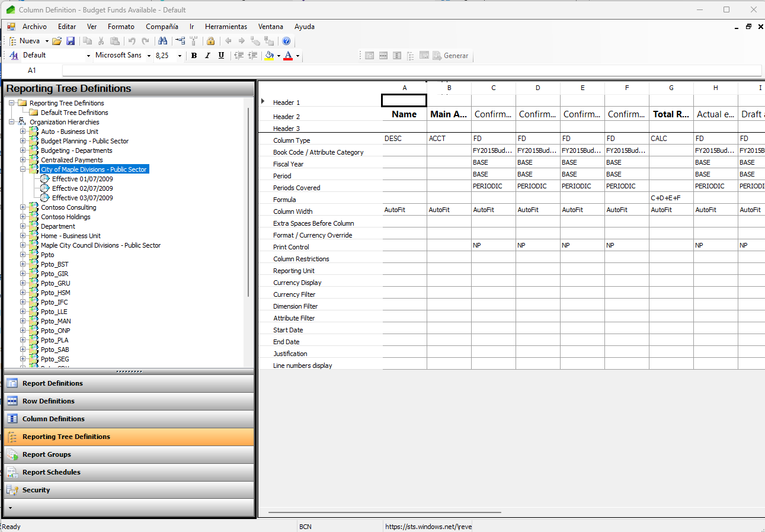Toggle Italic formatting
765x532 pixels.
[x=207, y=56]
